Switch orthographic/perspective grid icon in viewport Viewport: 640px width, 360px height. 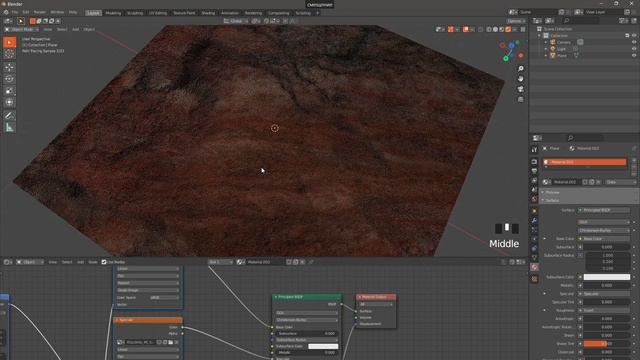(520, 99)
